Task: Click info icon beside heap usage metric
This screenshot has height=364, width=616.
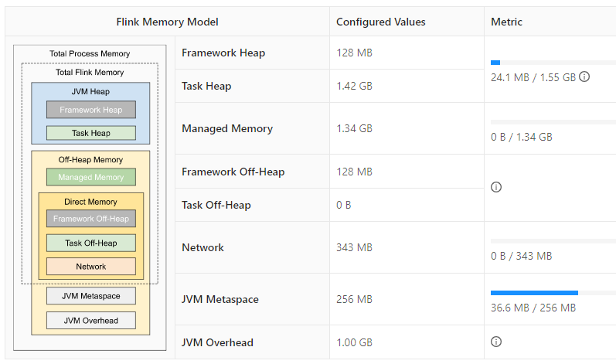Action: tap(584, 77)
